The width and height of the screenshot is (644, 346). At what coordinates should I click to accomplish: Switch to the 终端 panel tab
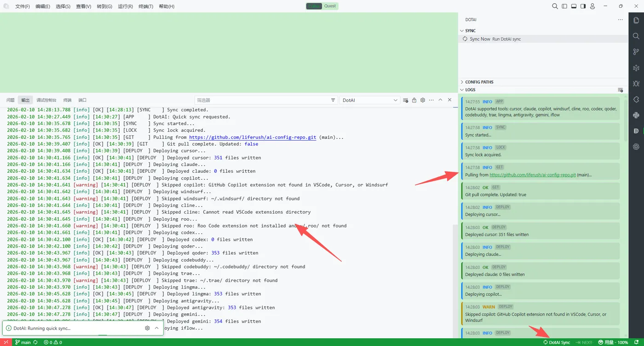click(68, 100)
